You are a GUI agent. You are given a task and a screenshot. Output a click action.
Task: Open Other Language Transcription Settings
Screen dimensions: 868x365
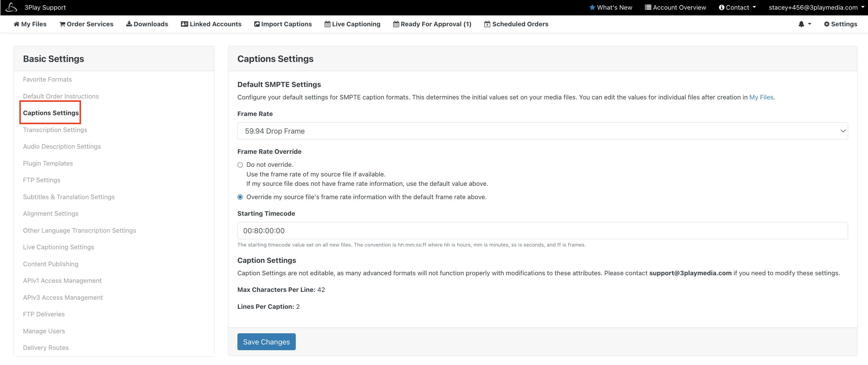pyautogui.click(x=80, y=230)
